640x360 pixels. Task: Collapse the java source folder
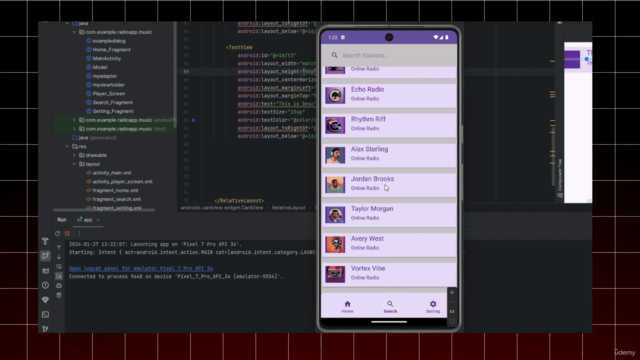point(67,24)
